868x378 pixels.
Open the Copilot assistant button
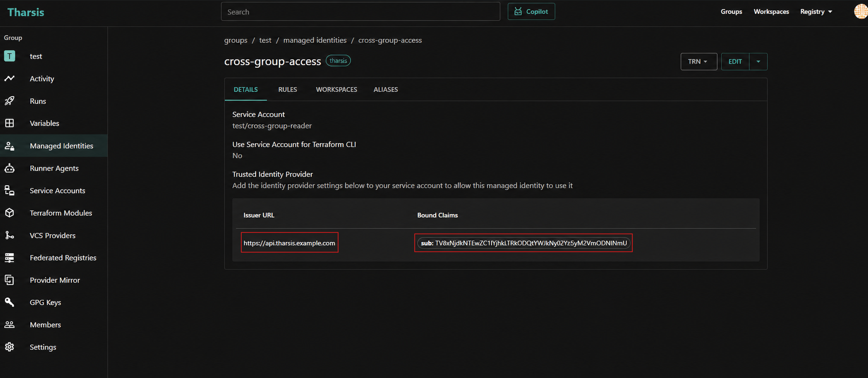pyautogui.click(x=531, y=12)
